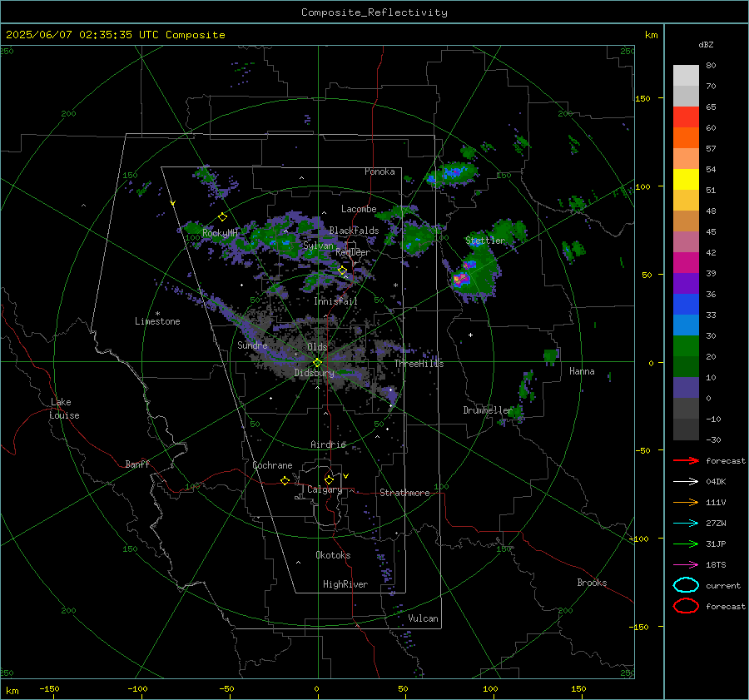Click the red forecast ellipse legend icon
The image size is (749, 700).
tap(686, 606)
